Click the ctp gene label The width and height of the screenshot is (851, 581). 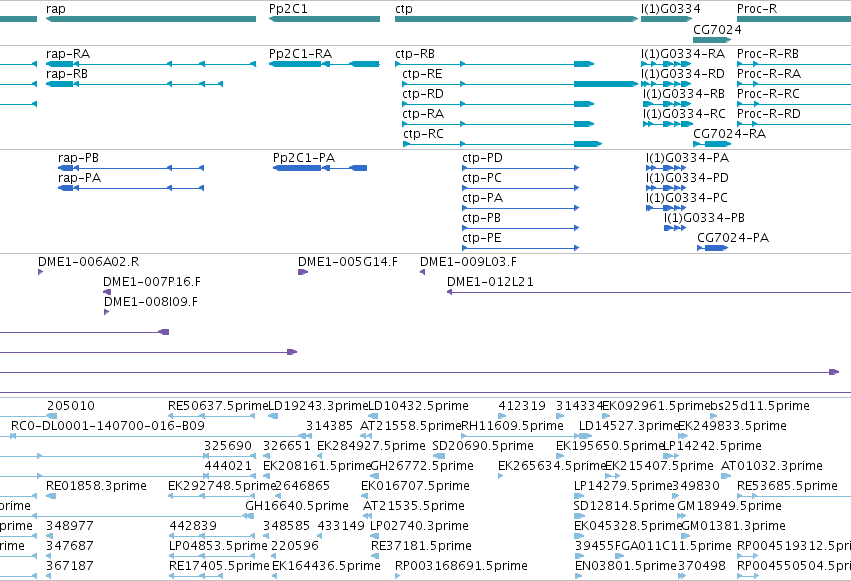click(404, 9)
